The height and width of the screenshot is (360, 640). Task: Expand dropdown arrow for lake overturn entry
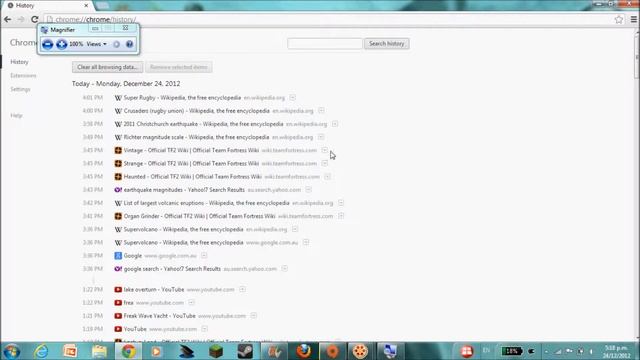[242, 289]
